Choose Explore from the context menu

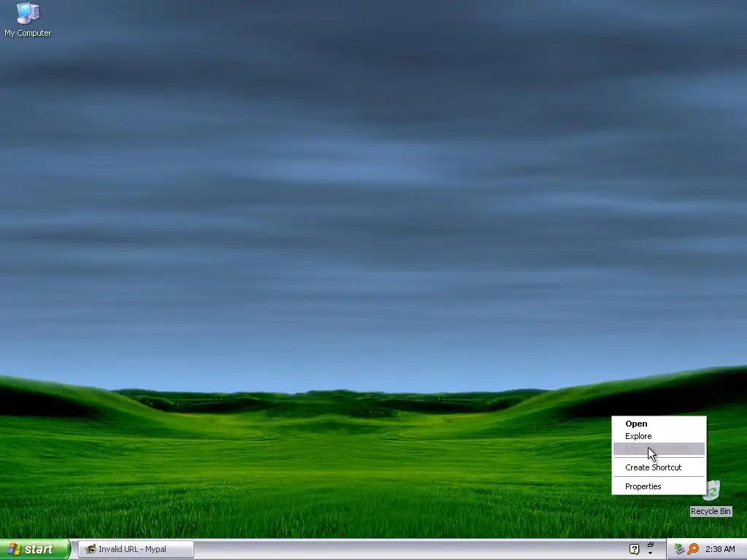[659, 436]
